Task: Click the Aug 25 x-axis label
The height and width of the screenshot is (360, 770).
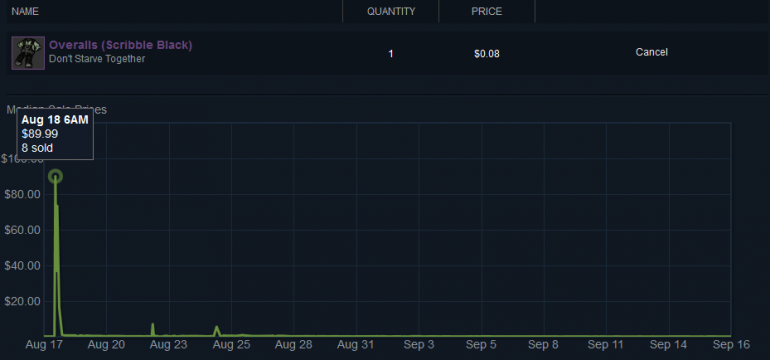Action: tap(231, 345)
